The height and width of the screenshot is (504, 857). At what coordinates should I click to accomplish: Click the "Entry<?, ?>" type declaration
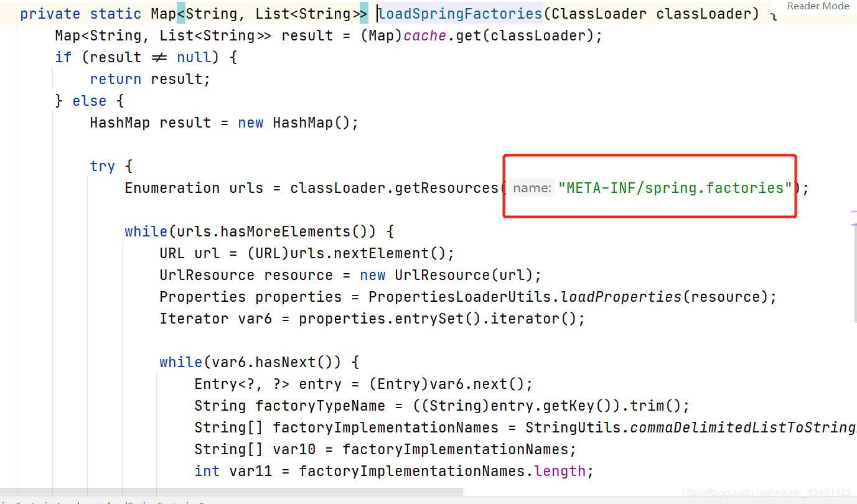pos(242,384)
